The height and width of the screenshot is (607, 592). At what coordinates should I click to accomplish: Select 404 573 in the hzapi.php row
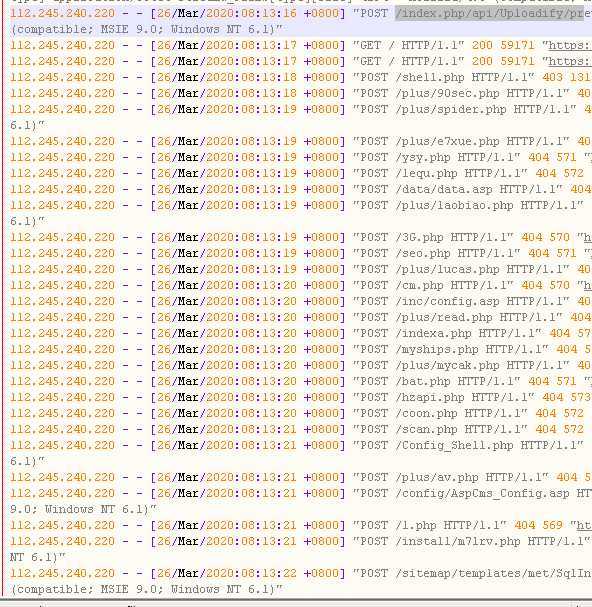click(566, 397)
